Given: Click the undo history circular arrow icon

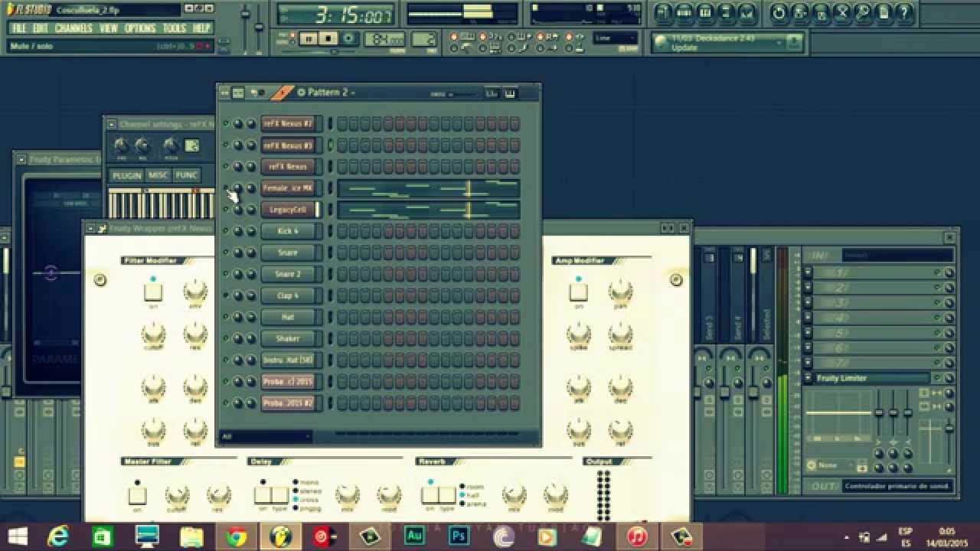Looking at the screenshot, I should tap(779, 13).
